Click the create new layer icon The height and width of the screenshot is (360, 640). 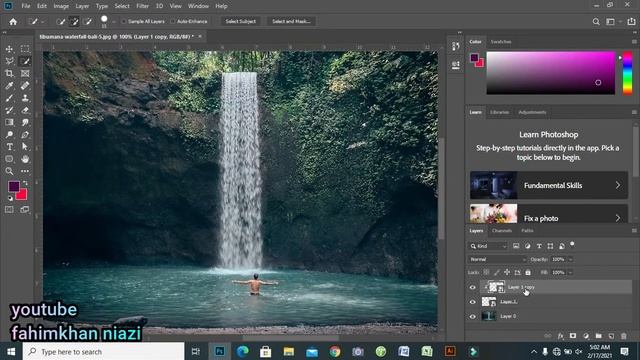611,336
